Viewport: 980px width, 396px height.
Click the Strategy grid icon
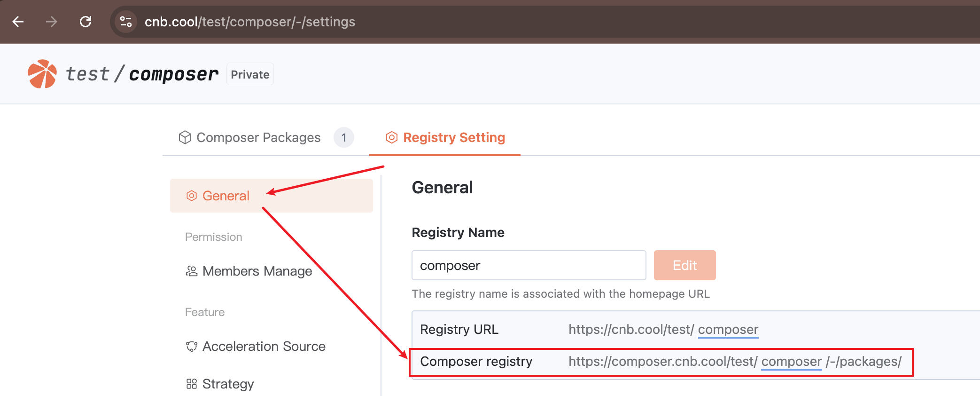point(192,384)
